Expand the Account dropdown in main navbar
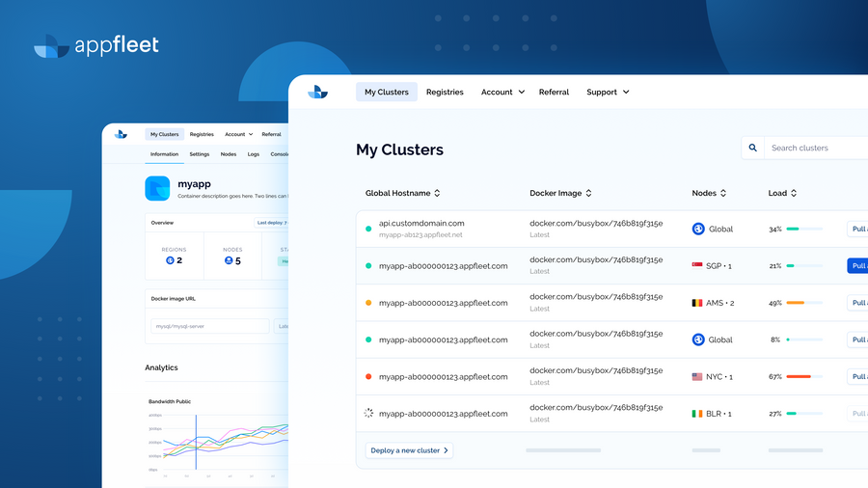868x488 pixels. [502, 92]
